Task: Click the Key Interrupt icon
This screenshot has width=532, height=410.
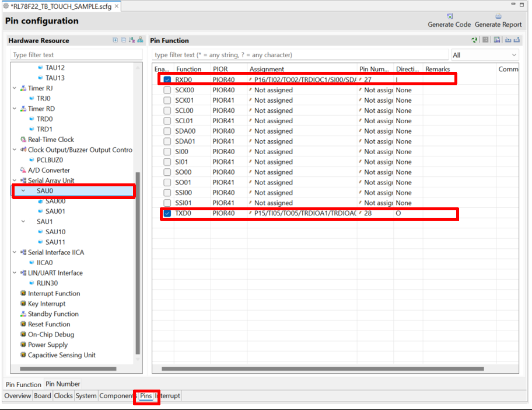Action: (x=23, y=304)
